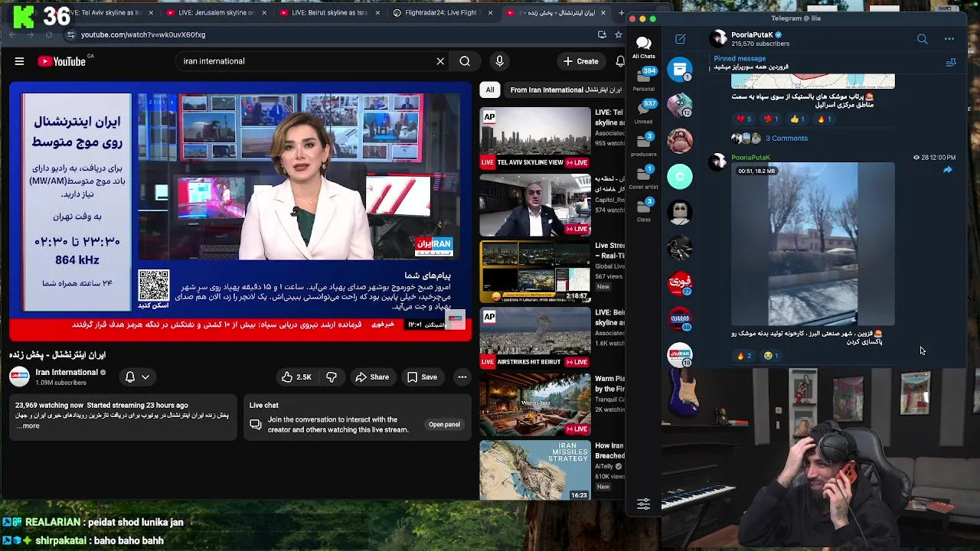Screen dimensions: 980x551
Task: Open a new browser tab
Action: click(621, 13)
